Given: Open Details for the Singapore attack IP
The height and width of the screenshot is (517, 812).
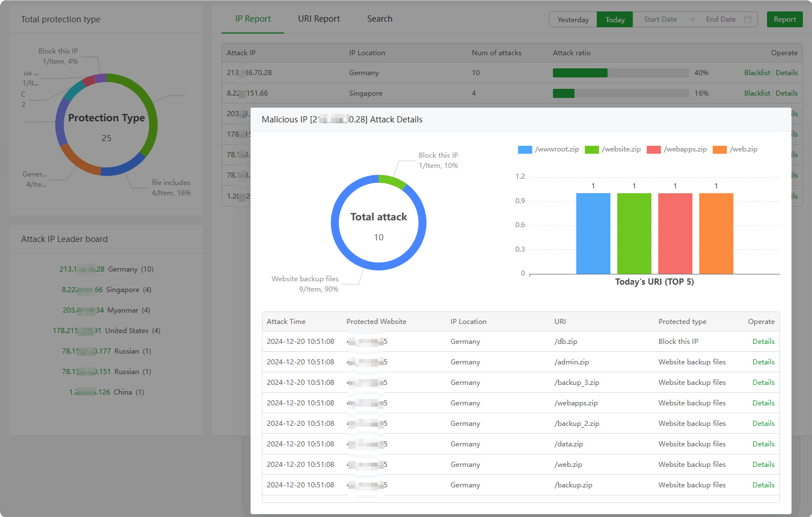Looking at the screenshot, I should (x=786, y=93).
